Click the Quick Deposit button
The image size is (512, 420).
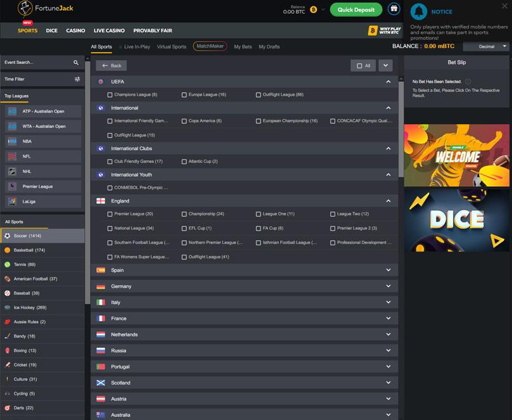tap(356, 10)
